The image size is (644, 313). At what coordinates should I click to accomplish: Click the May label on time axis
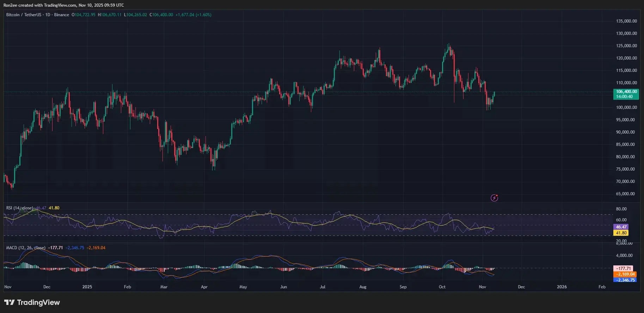tap(243, 287)
